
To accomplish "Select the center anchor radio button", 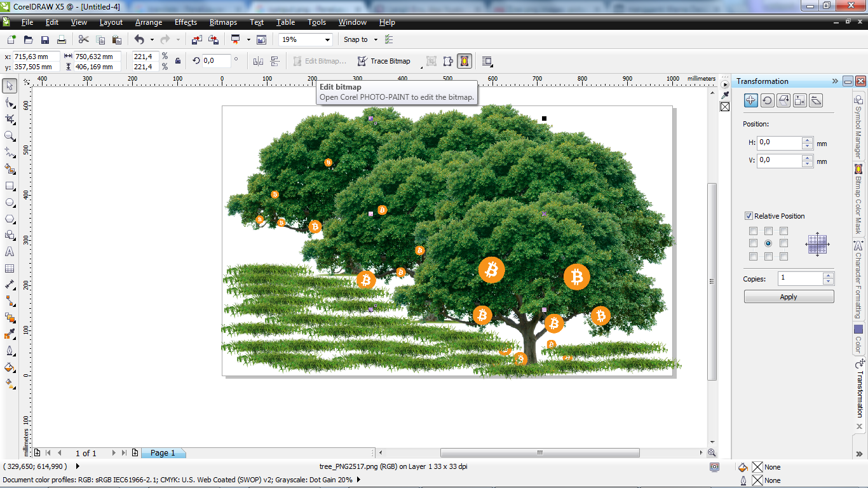I will tap(769, 243).
